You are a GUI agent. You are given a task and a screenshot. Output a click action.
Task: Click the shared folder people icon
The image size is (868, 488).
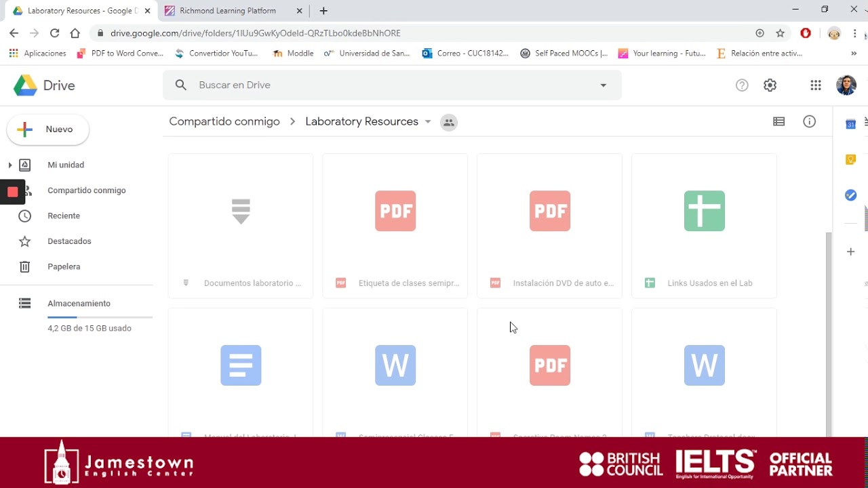pyautogui.click(x=448, y=122)
